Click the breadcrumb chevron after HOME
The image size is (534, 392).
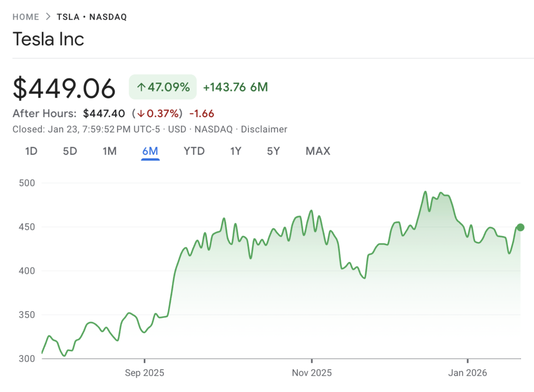(x=48, y=17)
